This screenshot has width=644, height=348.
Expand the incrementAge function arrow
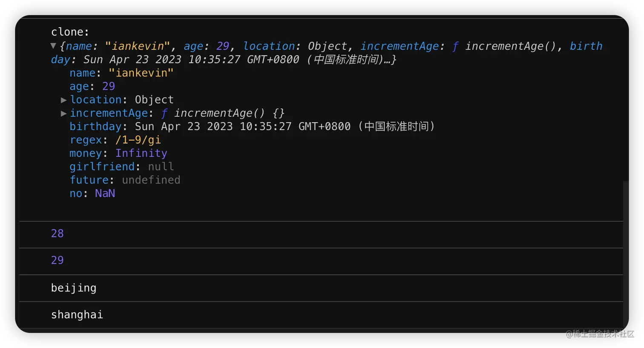click(x=63, y=113)
